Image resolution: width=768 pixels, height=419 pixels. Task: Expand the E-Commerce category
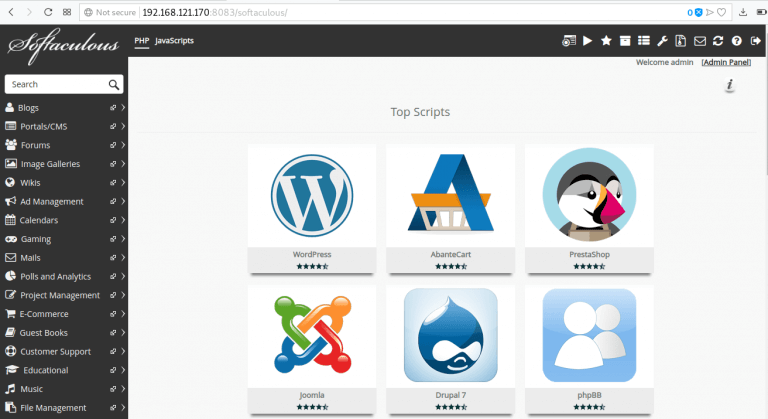point(122,314)
